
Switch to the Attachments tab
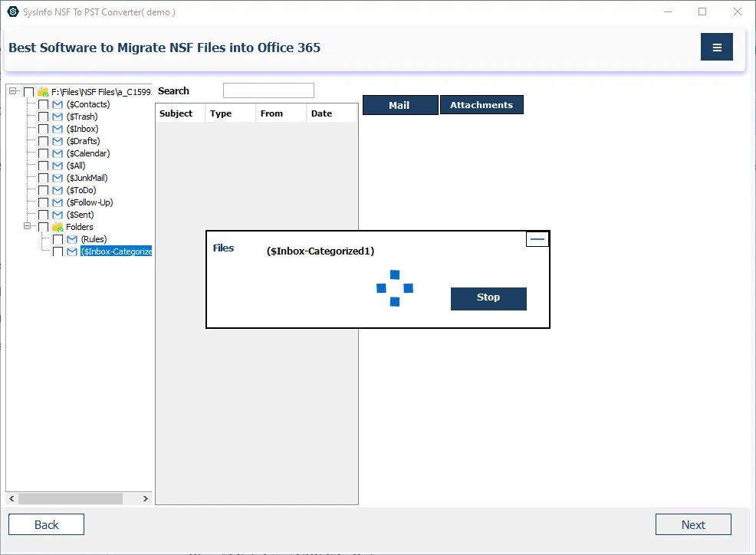(482, 105)
